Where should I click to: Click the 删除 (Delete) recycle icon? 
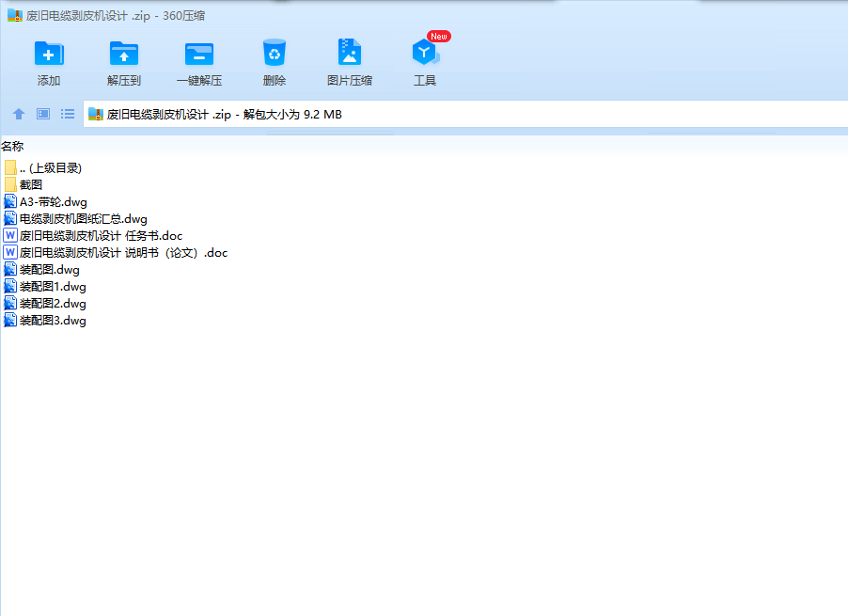[275, 53]
